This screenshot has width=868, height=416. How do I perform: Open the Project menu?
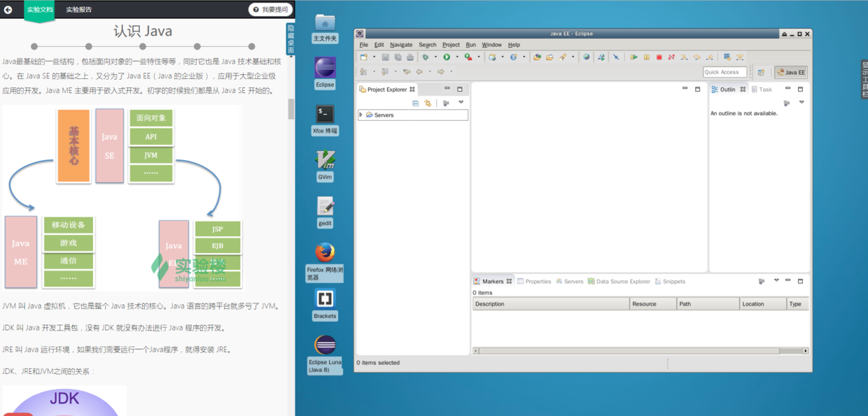pyautogui.click(x=451, y=45)
